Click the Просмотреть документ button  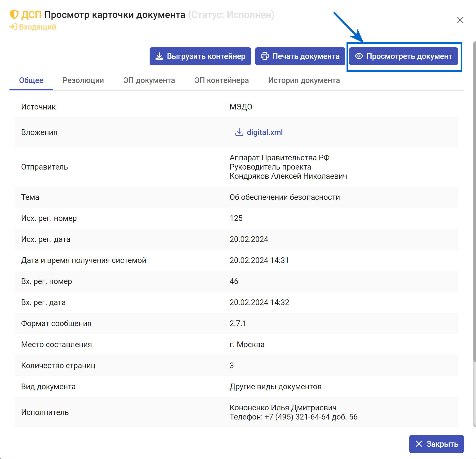[403, 56]
